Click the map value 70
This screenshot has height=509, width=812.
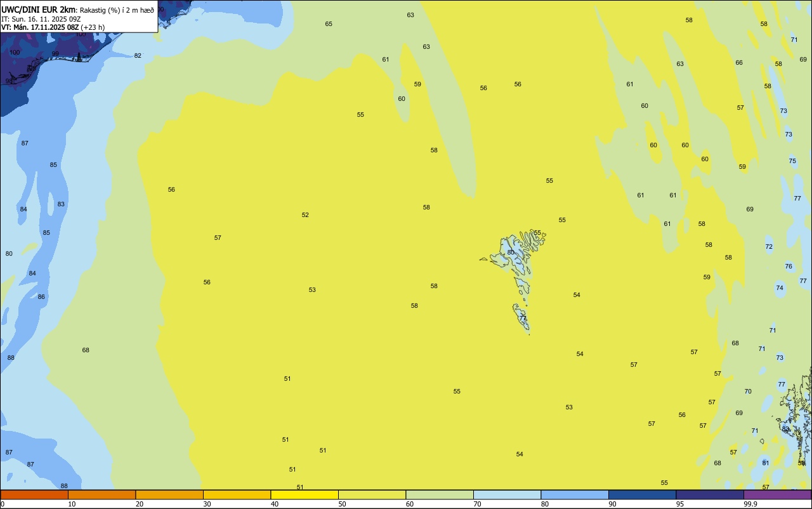point(748,392)
